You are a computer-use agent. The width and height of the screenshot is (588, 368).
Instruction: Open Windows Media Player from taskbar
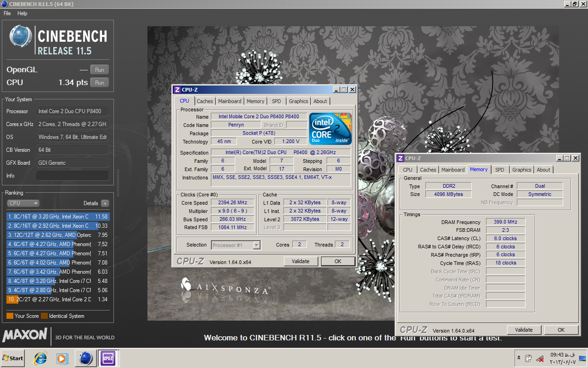[62, 358]
